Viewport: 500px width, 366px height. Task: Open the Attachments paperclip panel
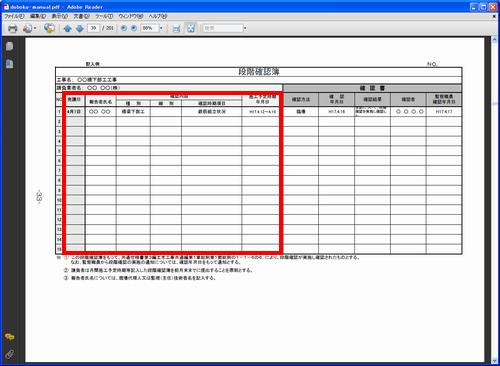click(x=10, y=354)
